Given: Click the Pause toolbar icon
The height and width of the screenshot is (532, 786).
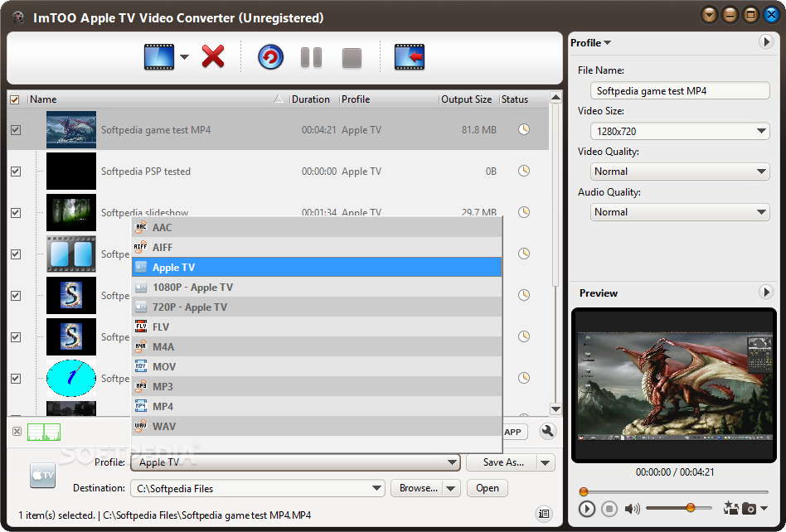Looking at the screenshot, I should coord(311,57).
